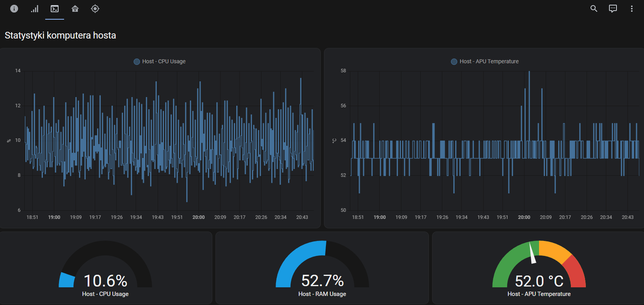This screenshot has height=305, width=644.
Task: Click the APU Temperature legend color dot
Action: (454, 62)
